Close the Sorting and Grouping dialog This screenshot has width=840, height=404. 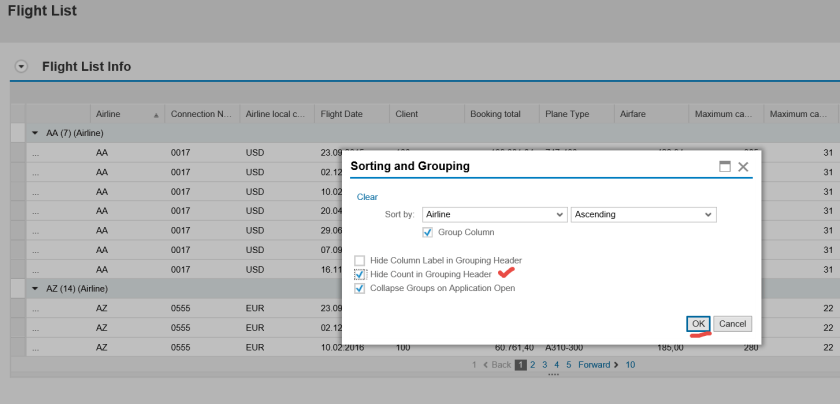pyautogui.click(x=743, y=166)
